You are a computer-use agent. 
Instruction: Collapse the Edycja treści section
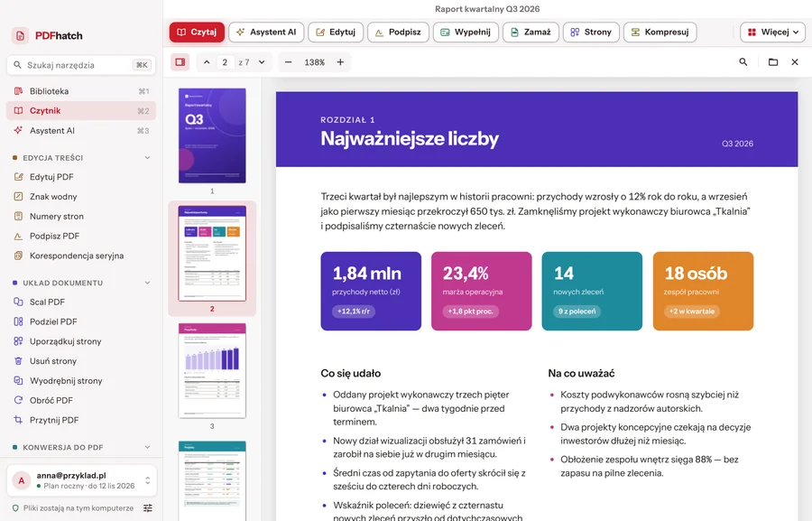pos(147,158)
